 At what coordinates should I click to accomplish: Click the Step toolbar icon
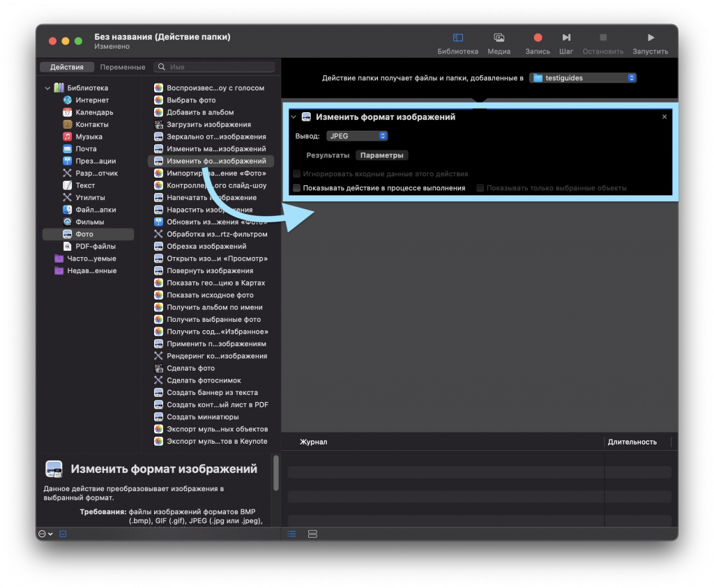coord(566,38)
